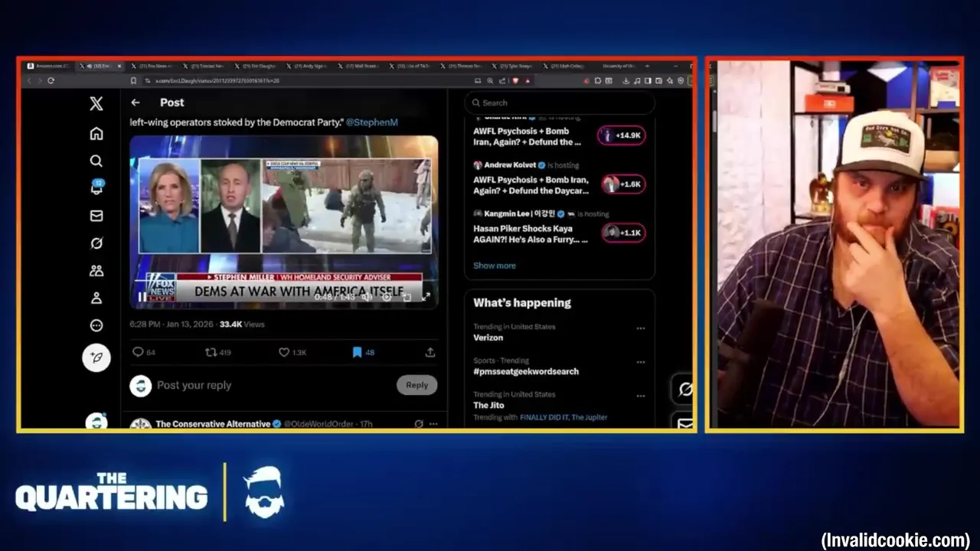Mute the video volume icon

tap(367, 297)
